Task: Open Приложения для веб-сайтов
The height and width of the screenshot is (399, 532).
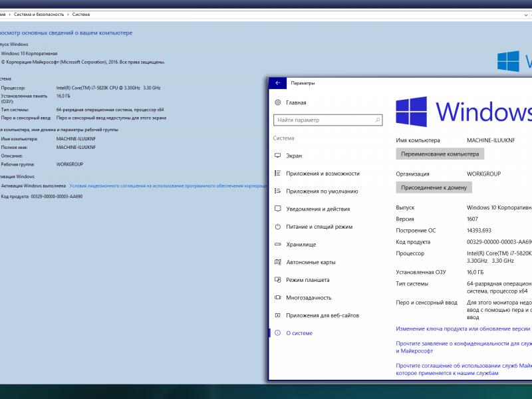Action: [323, 315]
